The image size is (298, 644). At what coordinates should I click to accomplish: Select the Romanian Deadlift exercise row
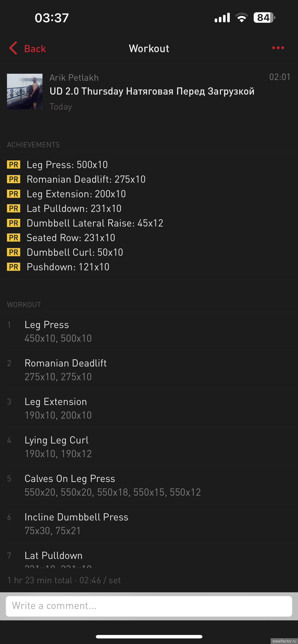[x=149, y=370]
